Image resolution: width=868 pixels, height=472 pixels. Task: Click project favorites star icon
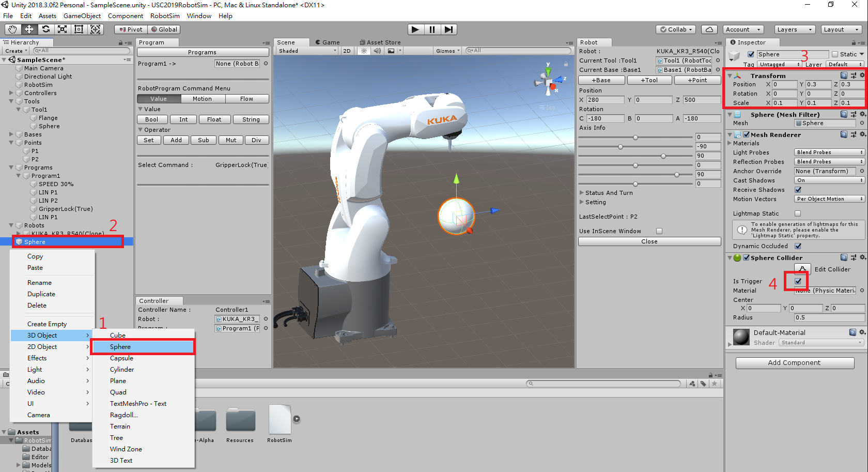(715, 384)
